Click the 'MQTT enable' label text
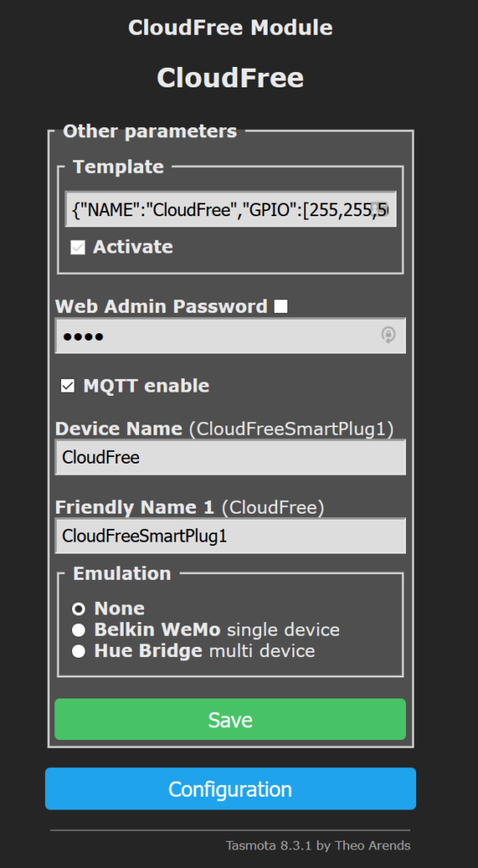The image size is (478, 868). click(146, 386)
